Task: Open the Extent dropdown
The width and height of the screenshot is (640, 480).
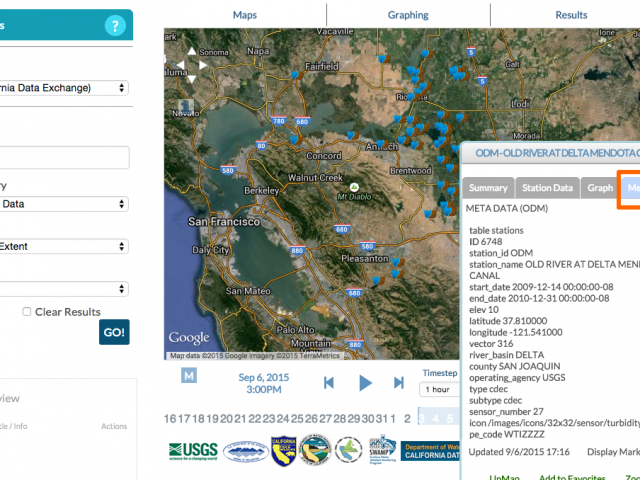Action: (x=63, y=247)
